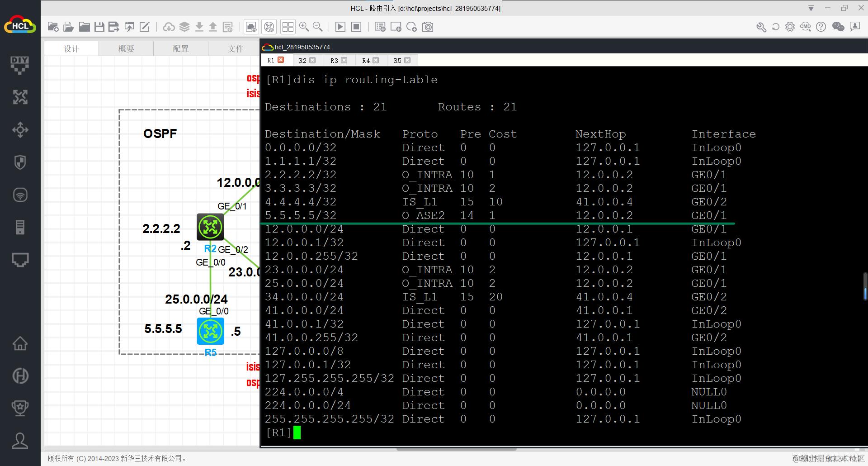This screenshot has width=868, height=466.
Task: Click the new project icon
Action: click(53, 27)
